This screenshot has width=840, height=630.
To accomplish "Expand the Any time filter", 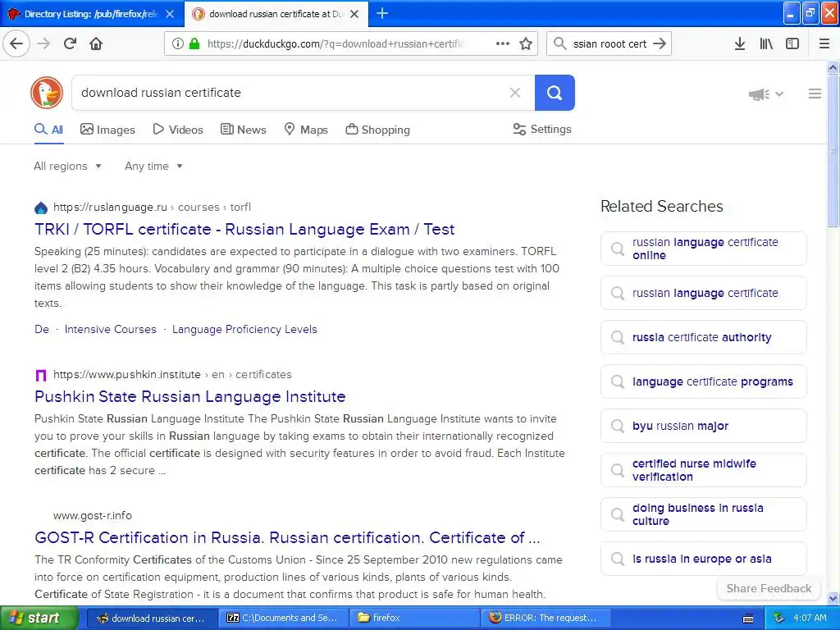I will (x=153, y=166).
